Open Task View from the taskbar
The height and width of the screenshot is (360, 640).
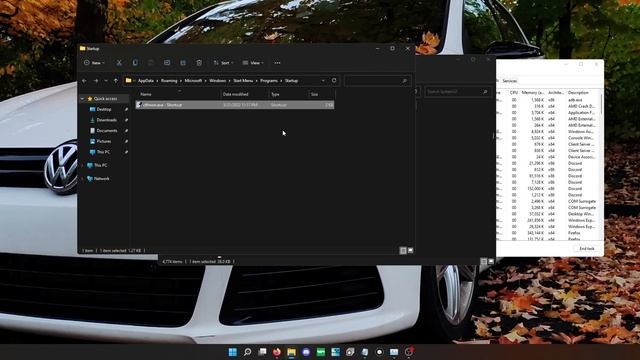point(262,352)
